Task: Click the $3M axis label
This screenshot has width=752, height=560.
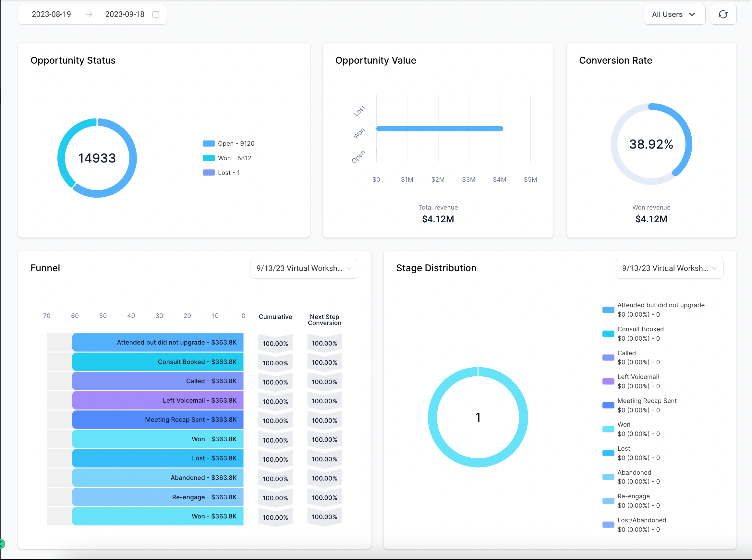Action: pyautogui.click(x=469, y=179)
